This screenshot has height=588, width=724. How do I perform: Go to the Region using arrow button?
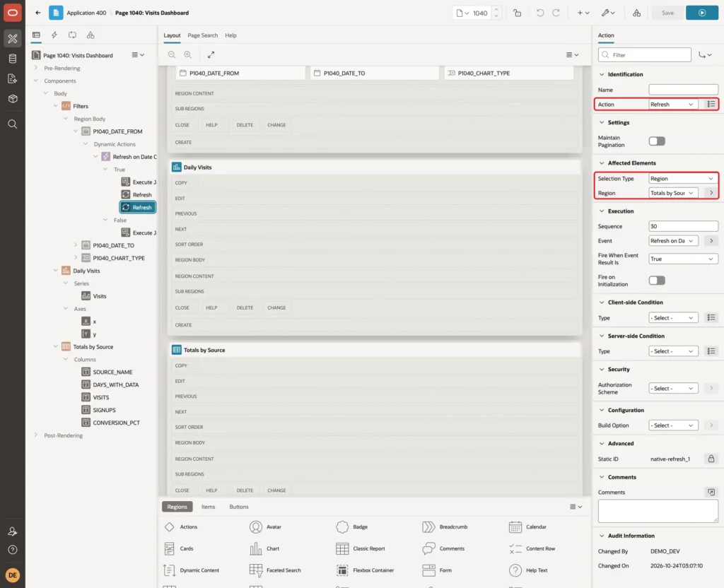(x=711, y=193)
